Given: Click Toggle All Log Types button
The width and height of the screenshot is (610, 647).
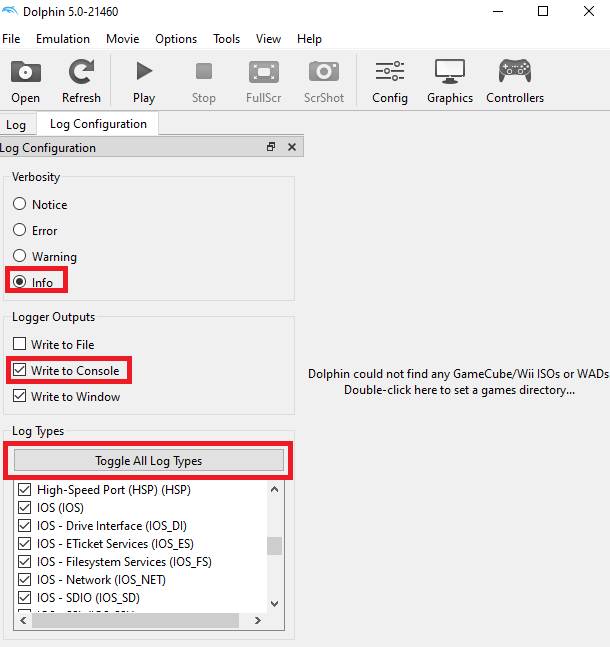Looking at the screenshot, I should [149, 460].
